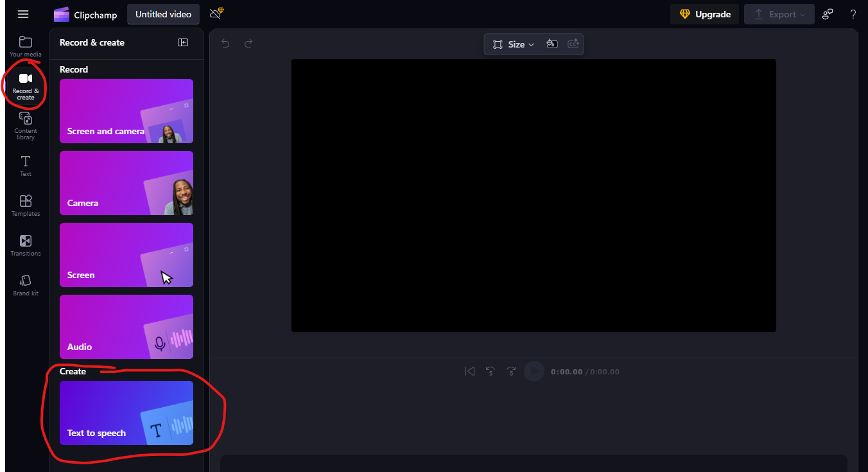Choose the Screen recording card
868x472 pixels.
click(x=126, y=255)
